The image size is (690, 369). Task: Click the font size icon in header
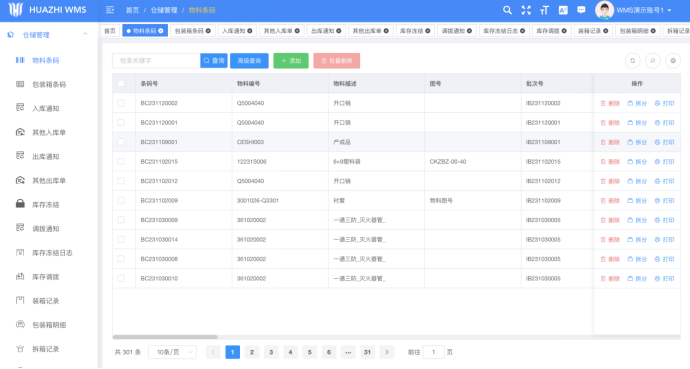544,10
